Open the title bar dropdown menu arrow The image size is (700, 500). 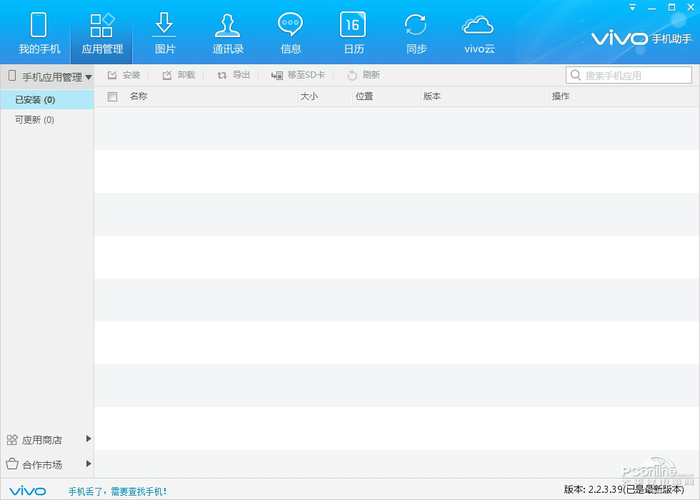tap(632, 8)
